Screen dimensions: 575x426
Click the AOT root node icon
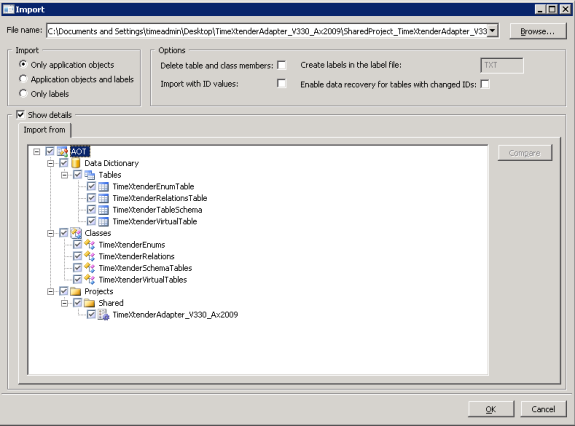(63, 151)
